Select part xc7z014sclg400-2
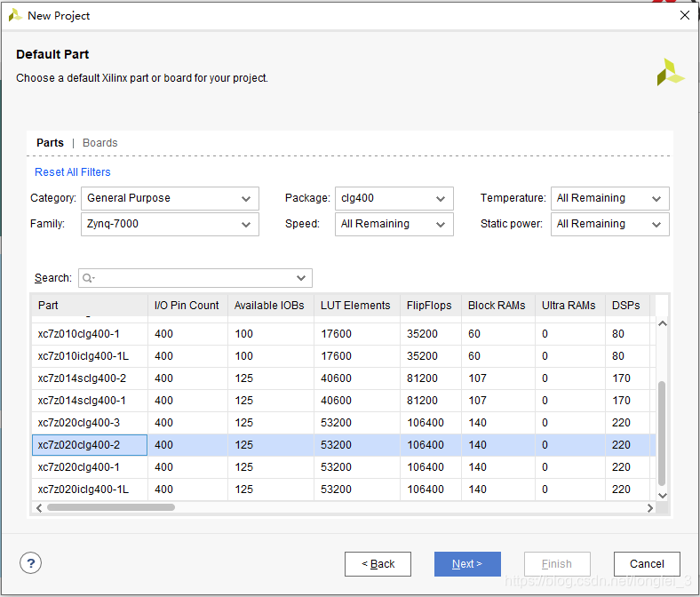Screen dimensions: 700x597 [82, 378]
